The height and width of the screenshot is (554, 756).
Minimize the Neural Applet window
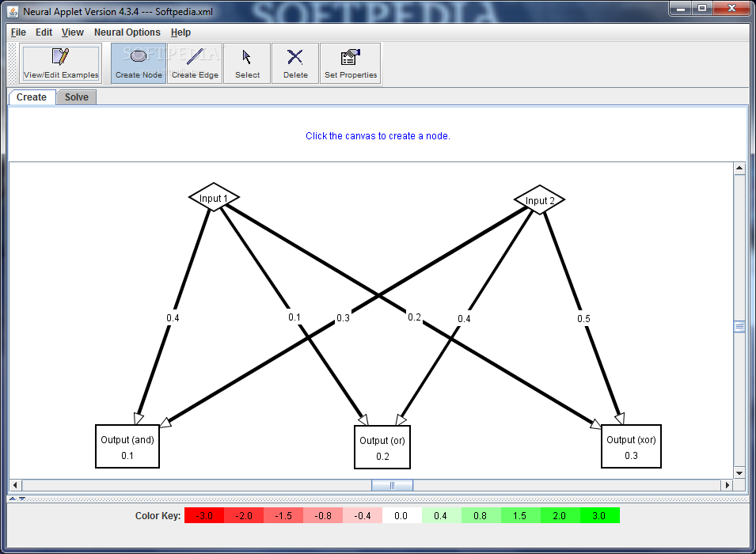click(681, 8)
